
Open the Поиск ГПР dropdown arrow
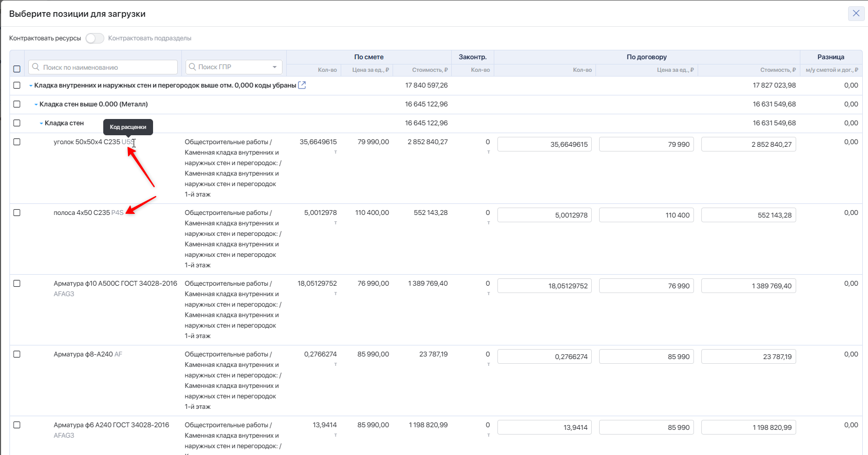click(x=275, y=67)
